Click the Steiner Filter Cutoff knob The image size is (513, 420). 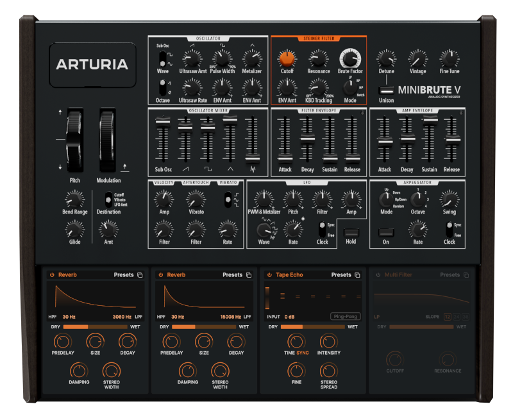pos(287,59)
